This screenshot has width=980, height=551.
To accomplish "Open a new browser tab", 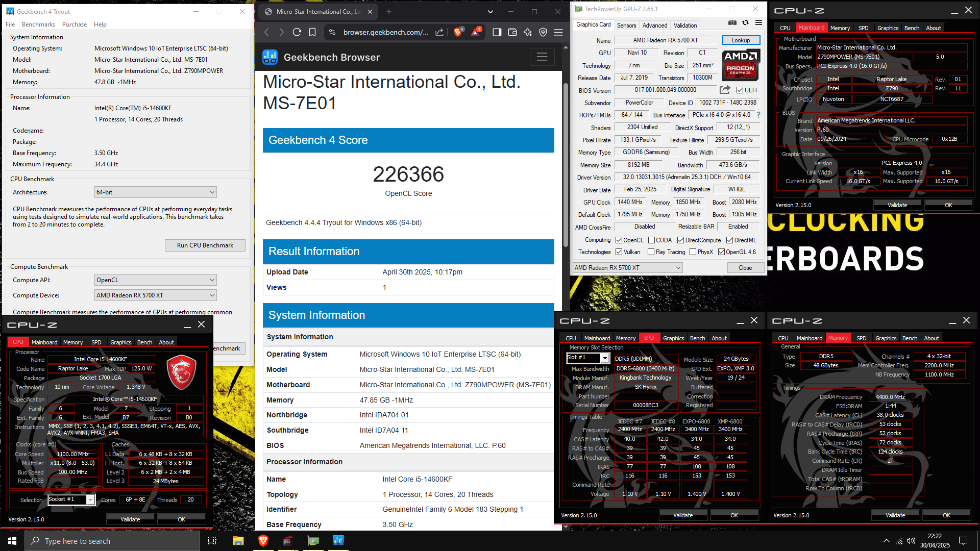I will [389, 11].
